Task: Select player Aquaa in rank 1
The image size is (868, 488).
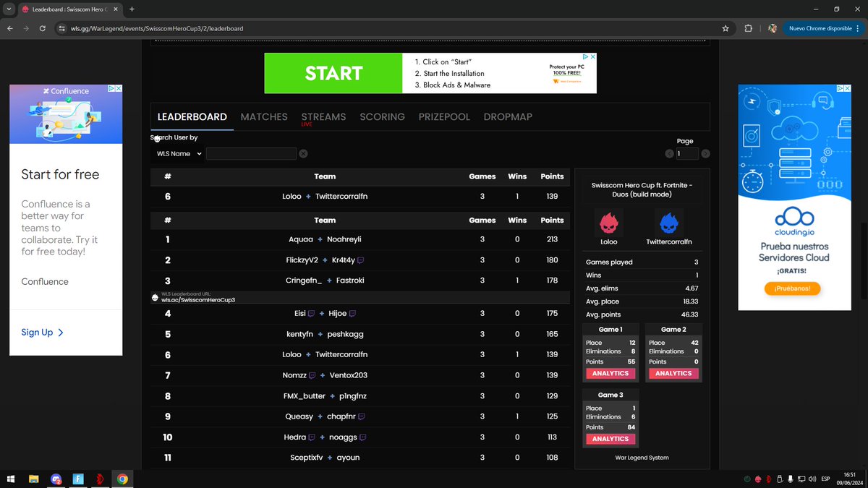Action: click(x=301, y=239)
